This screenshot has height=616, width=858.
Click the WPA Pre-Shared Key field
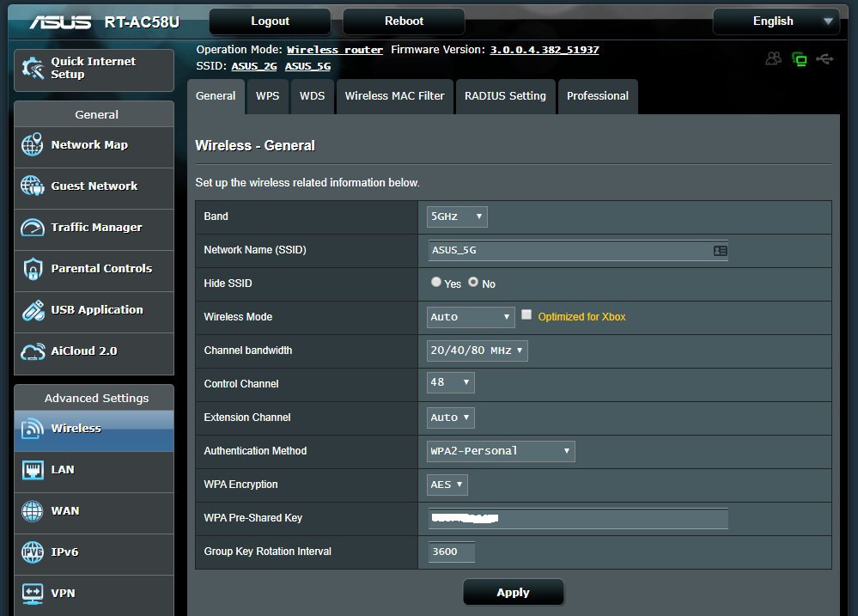578,519
